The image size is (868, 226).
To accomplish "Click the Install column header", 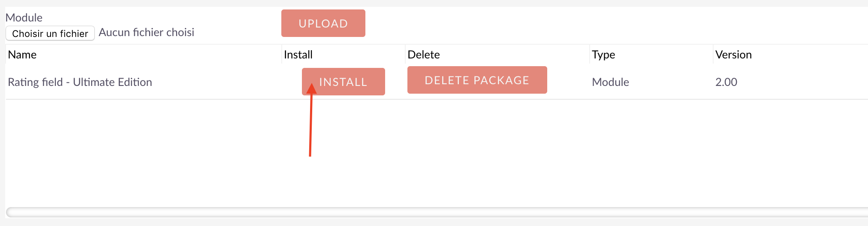I will click(298, 55).
